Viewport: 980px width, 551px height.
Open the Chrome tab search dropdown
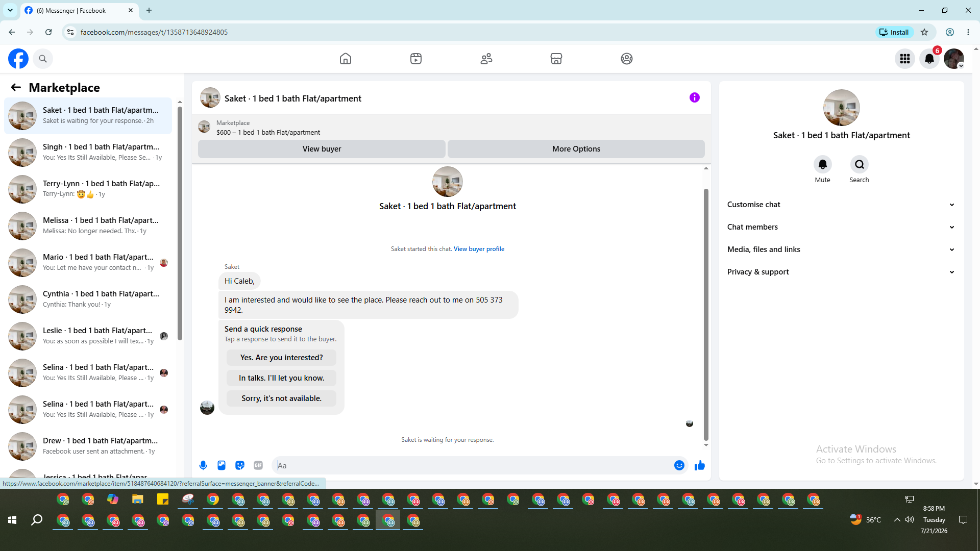[10, 10]
